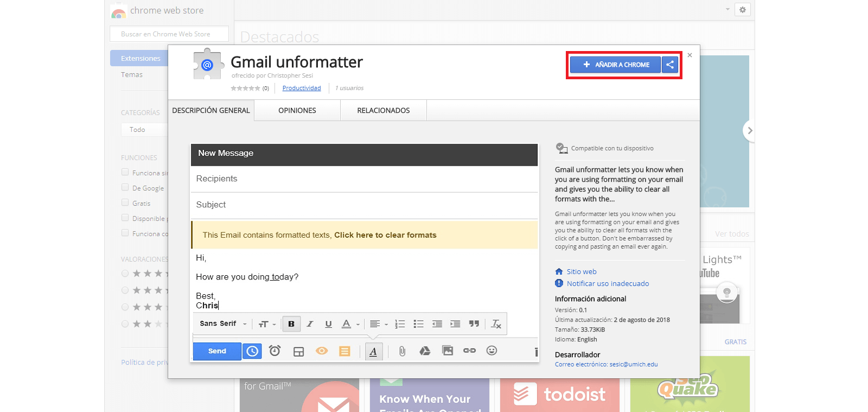The height and width of the screenshot is (412, 868).
Task: Click the remove formatting icon
Action: click(496, 324)
